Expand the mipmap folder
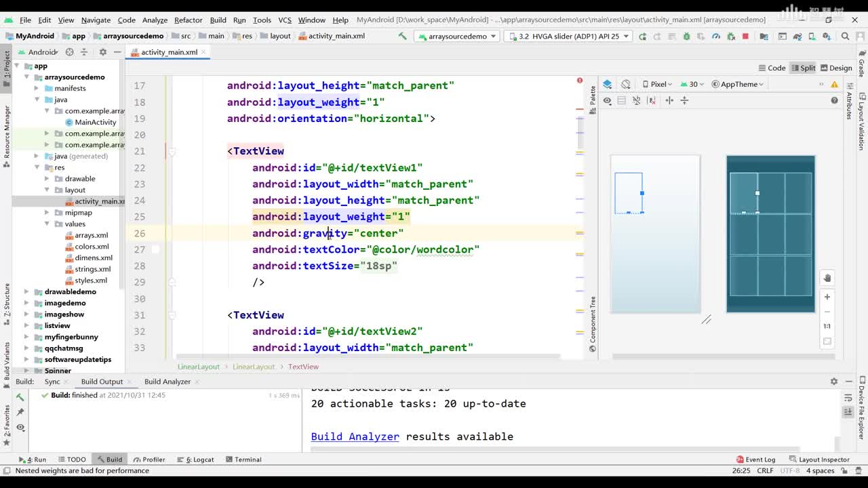The image size is (868, 488). click(x=47, y=213)
